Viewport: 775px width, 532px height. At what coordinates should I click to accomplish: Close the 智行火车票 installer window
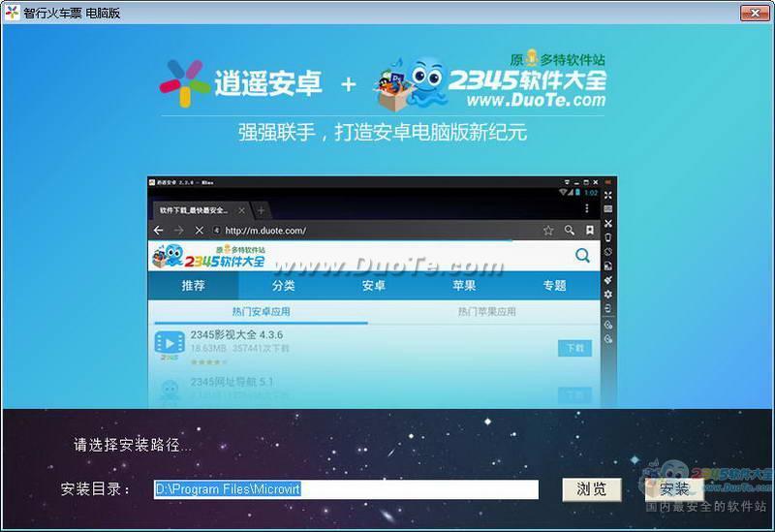755,13
